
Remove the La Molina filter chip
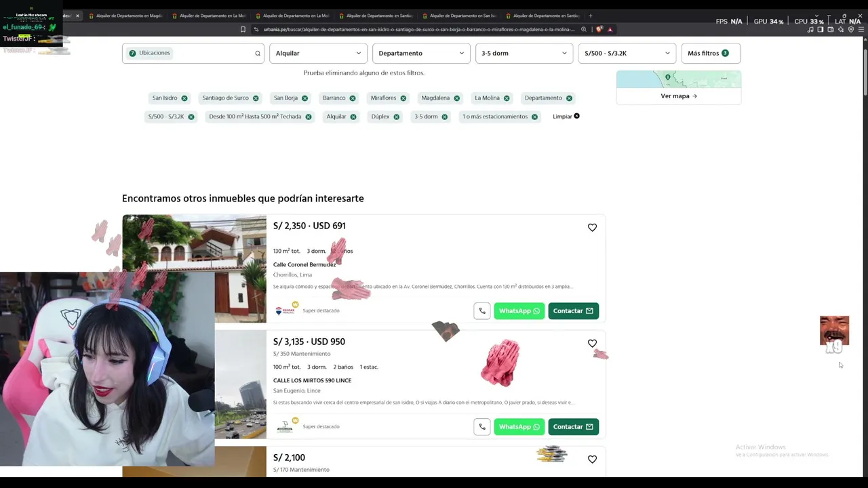pyautogui.click(x=507, y=98)
